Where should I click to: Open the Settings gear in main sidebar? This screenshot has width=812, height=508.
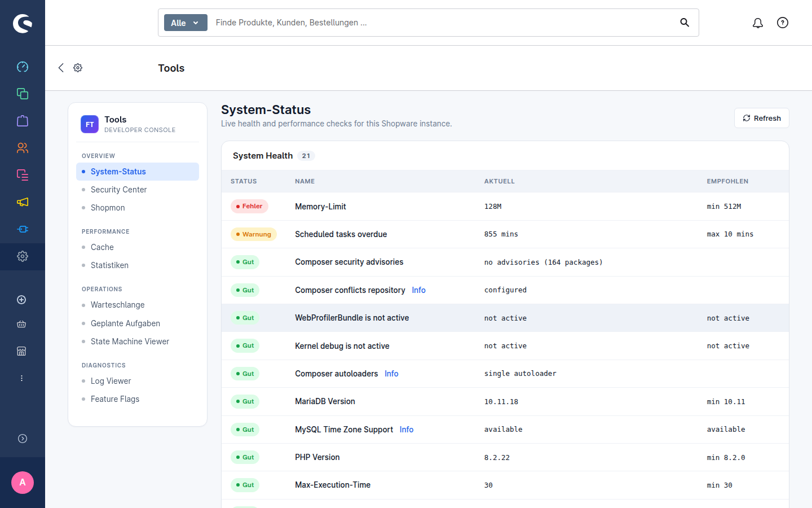(x=23, y=256)
